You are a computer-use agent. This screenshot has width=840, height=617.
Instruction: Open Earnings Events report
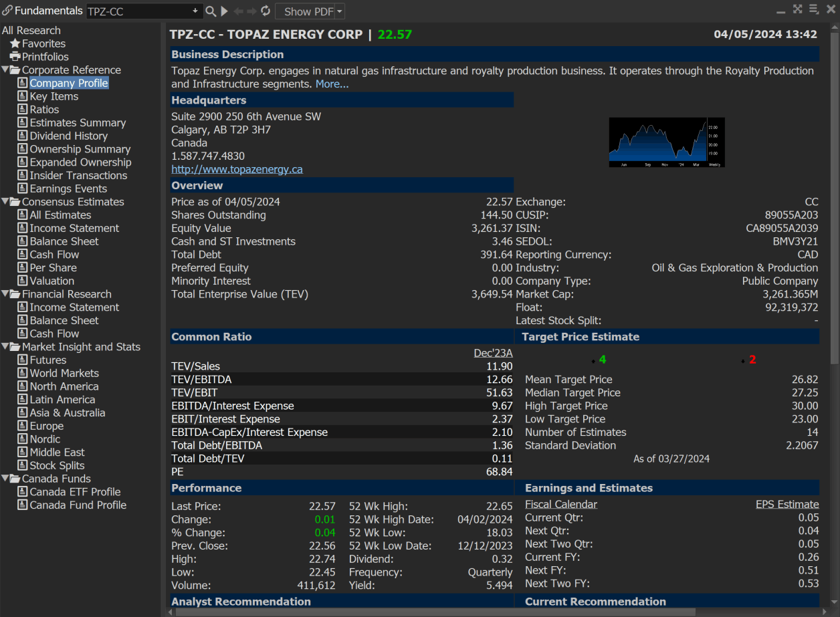click(68, 189)
